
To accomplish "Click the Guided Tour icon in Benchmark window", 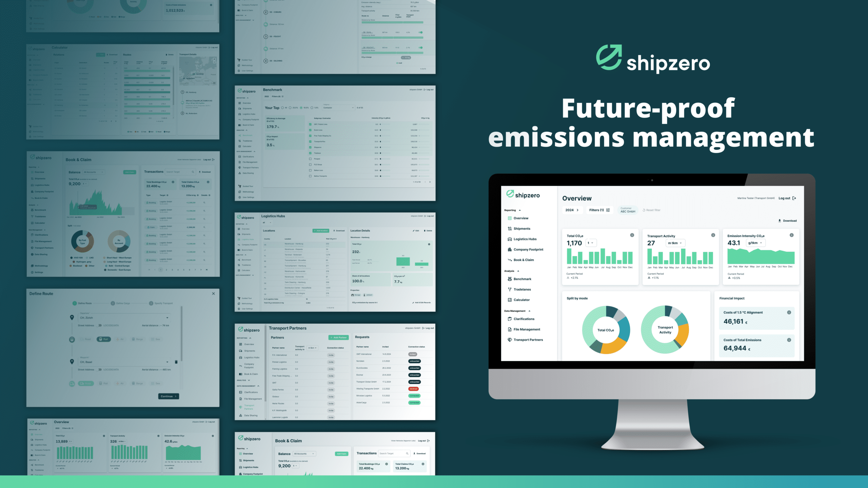I will click(239, 186).
